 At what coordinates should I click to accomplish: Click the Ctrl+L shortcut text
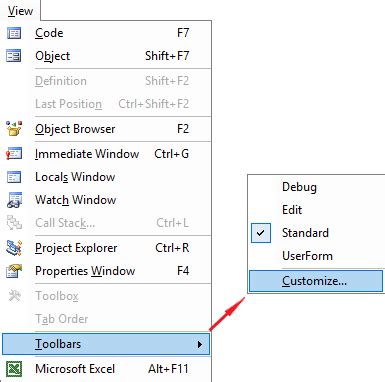pos(173,223)
